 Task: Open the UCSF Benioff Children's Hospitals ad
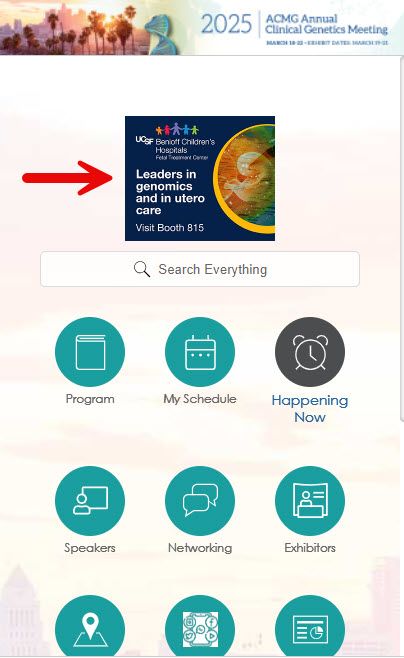(x=200, y=178)
